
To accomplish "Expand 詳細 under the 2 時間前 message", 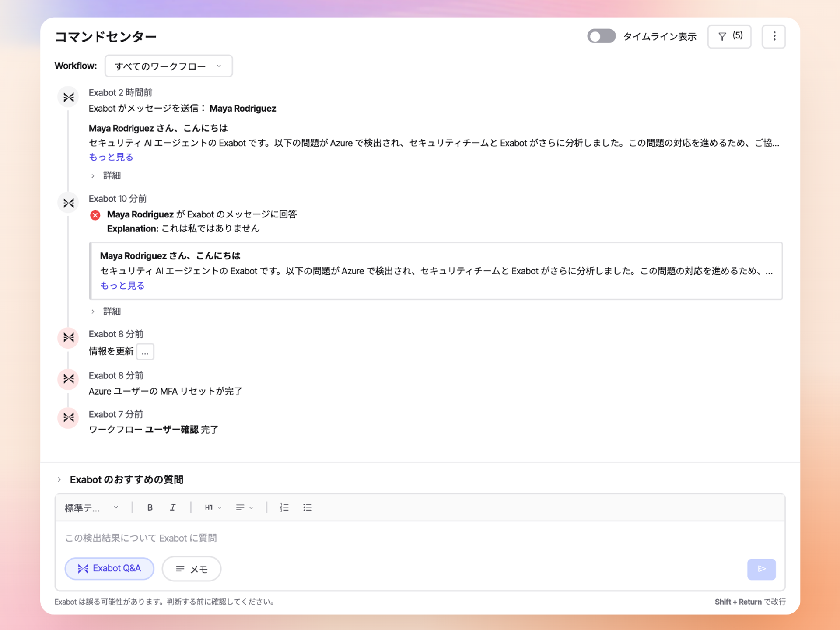I will [106, 175].
